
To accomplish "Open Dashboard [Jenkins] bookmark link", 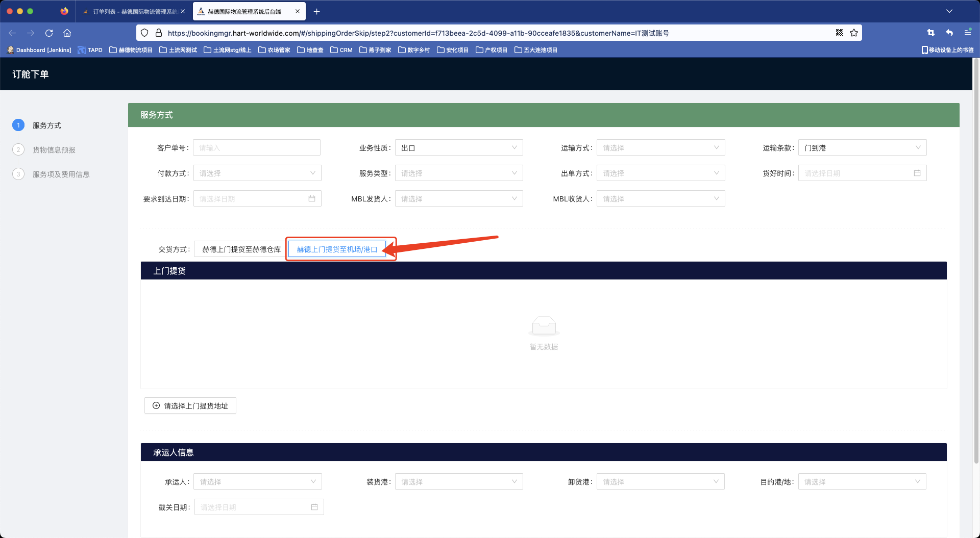I will (39, 50).
